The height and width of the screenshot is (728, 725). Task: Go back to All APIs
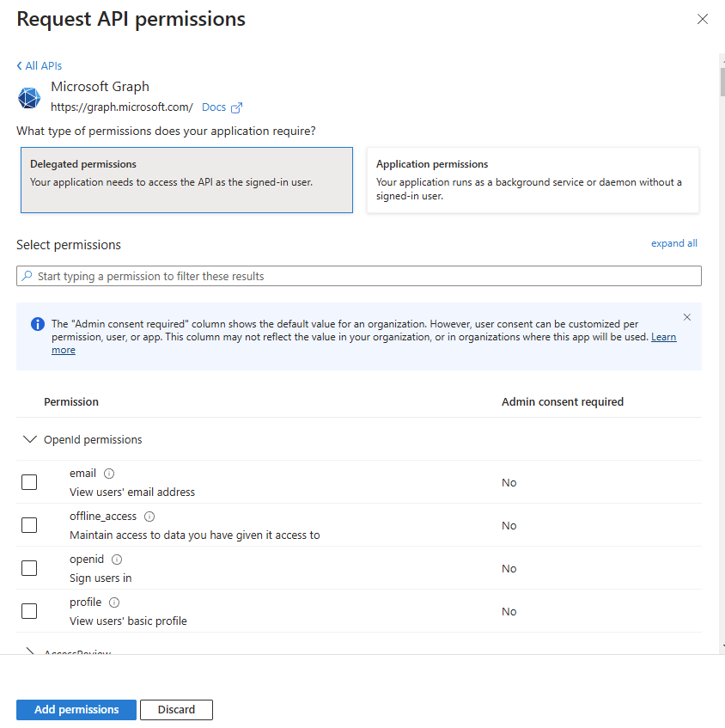click(x=40, y=66)
